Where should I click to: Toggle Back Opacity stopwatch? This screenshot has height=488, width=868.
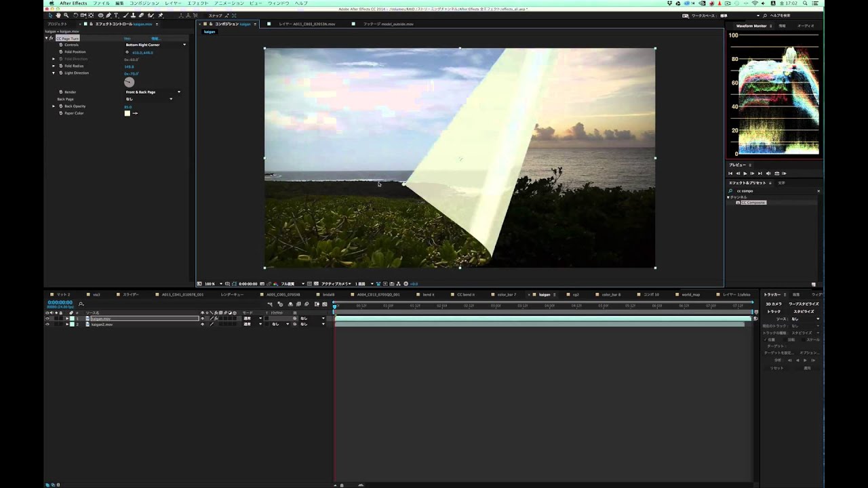point(61,106)
